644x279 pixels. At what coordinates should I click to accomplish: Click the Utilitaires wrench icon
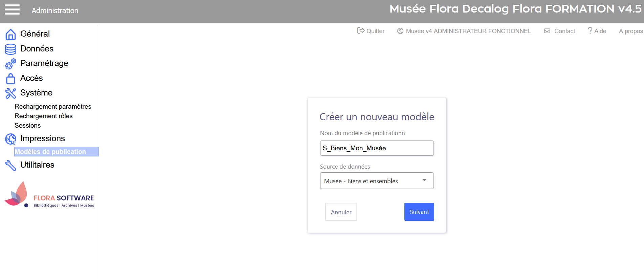pyautogui.click(x=10, y=165)
